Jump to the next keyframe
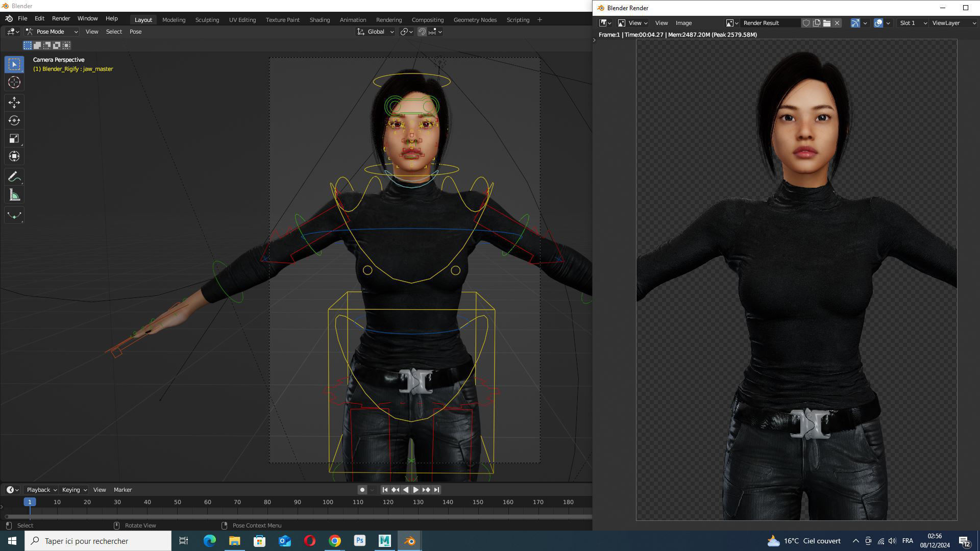Viewport: 980px width, 551px height. (426, 490)
